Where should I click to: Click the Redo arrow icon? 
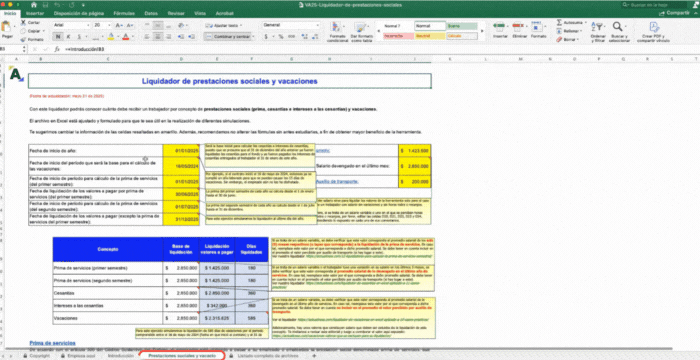pos(71,4)
